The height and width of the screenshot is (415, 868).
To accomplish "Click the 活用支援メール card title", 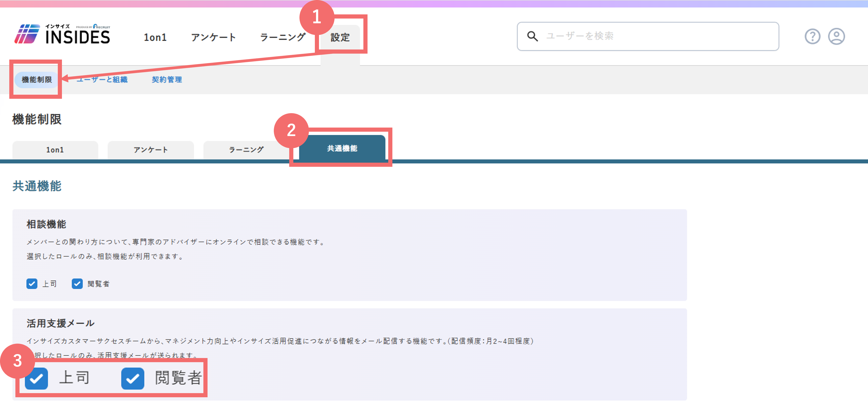I will [61, 323].
